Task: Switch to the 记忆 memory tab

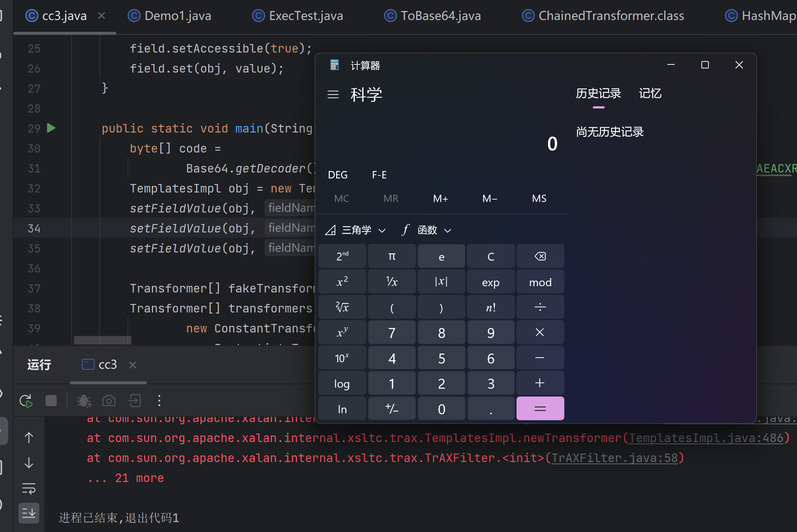Action: (x=650, y=94)
